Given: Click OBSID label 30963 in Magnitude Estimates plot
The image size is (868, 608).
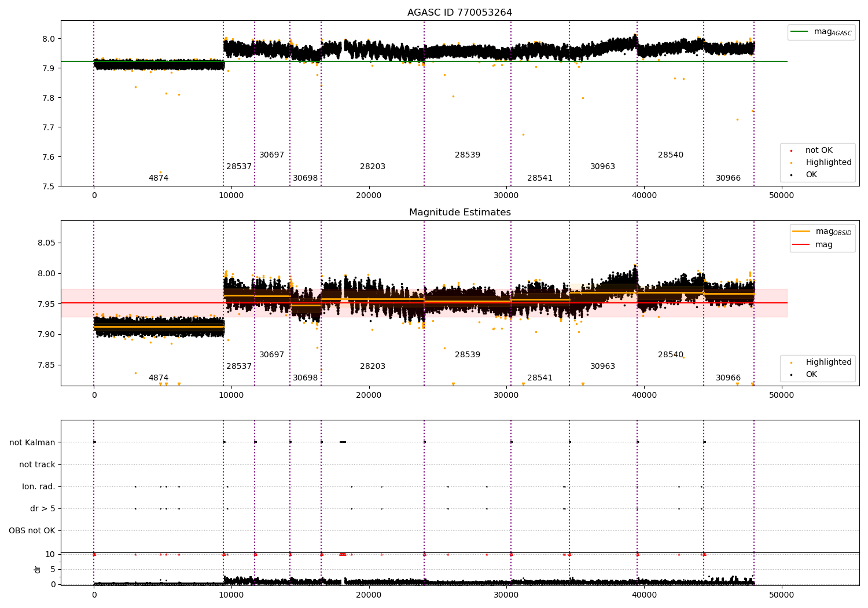Looking at the screenshot, I should (x=602, y=367).
